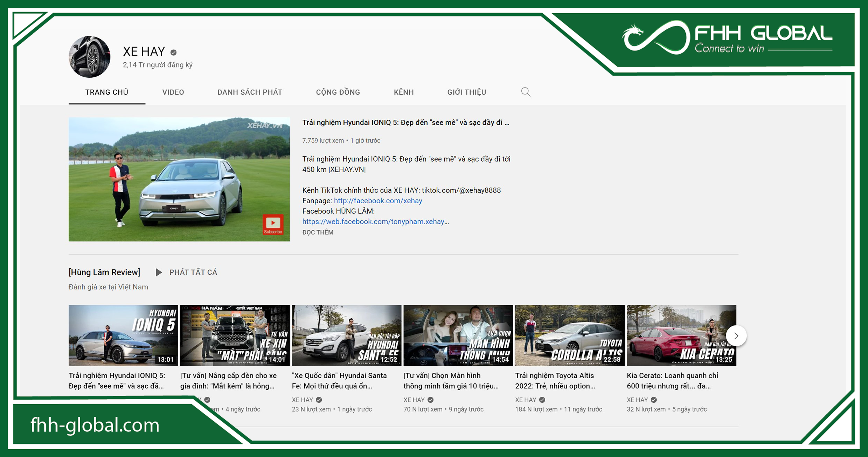Advance the video carousel with the right arrow

point(736,335)
